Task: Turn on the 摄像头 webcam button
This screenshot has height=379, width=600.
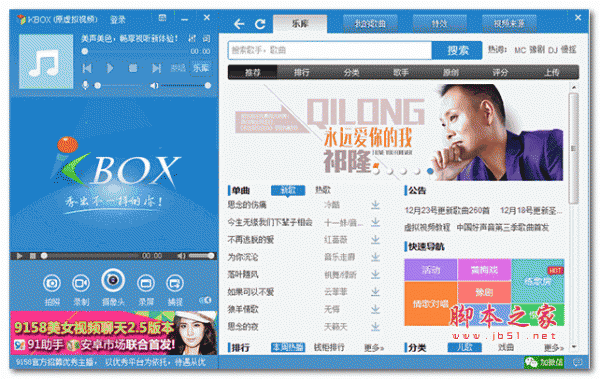Action: pyautogui.click(x=113, y=280)
